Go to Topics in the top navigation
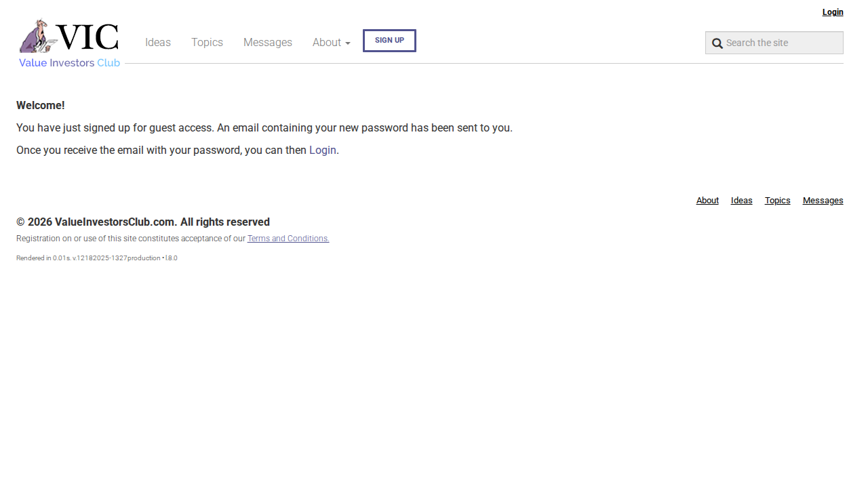 [x=207, y=43]
